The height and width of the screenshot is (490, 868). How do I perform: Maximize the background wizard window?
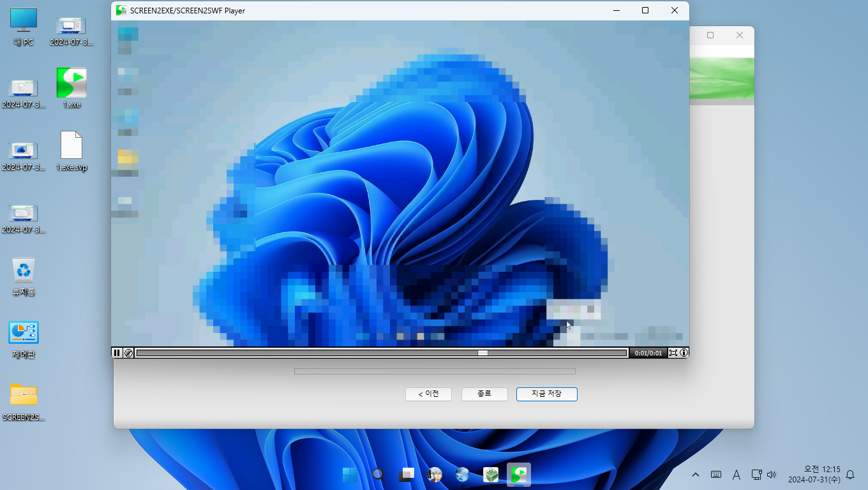(710, 35)
